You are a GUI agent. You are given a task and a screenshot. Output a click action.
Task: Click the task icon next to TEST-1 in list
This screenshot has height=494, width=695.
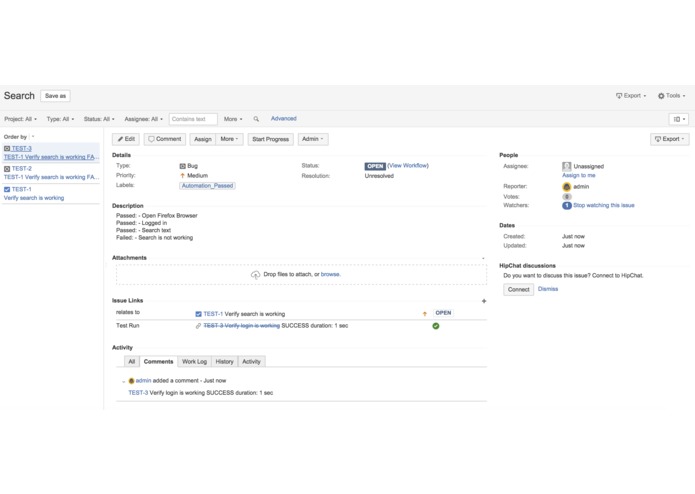(7, 189)
